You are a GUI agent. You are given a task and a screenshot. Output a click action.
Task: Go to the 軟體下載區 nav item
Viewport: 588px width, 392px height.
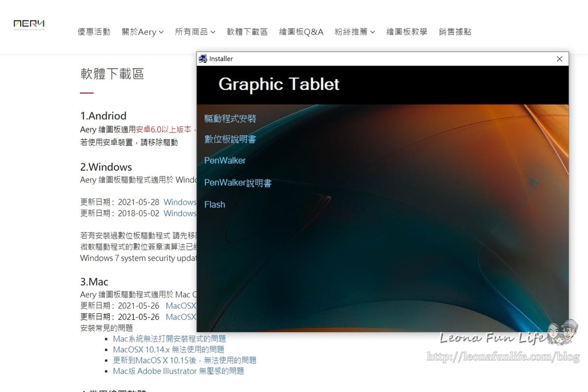click(247, 32)
